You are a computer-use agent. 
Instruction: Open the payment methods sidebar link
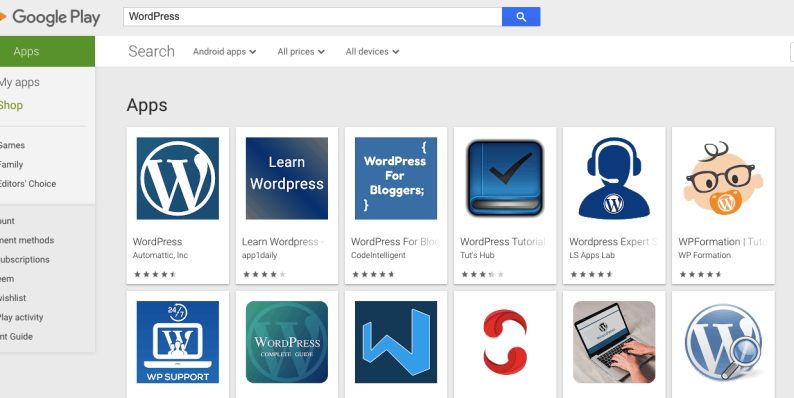(x=27, y=241)
